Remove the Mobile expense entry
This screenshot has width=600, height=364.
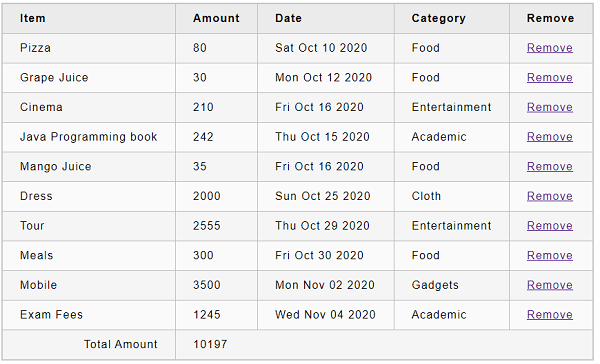549,285
